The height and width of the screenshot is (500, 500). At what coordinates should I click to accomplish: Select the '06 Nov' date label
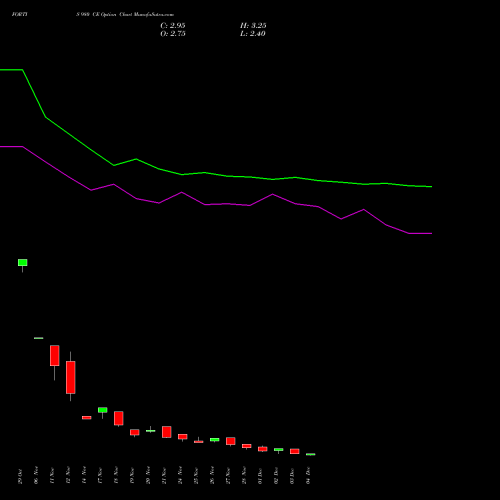point(37,475)
